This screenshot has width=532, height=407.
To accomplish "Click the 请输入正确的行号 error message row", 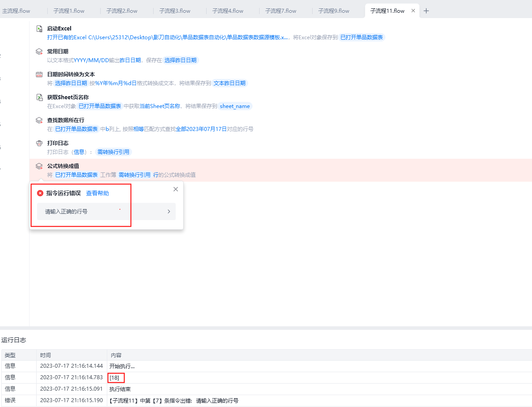I will coord(106,212).
